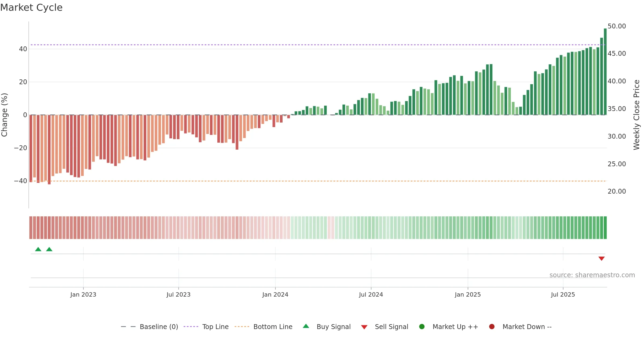The width and height of the screenshot is (644, 362).
Task: Click the 20.00 price axis label
Action: 617,191
